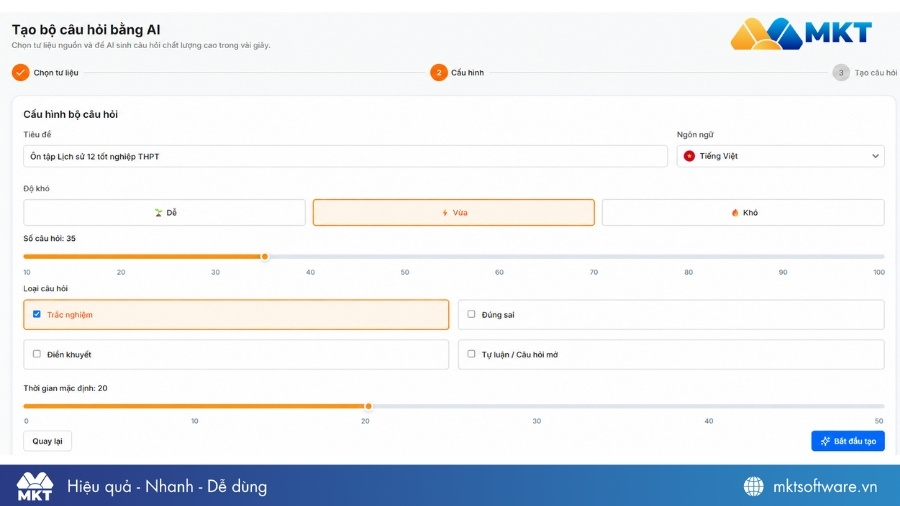Click "Hiệu quả - Nhanh - Dễ dùng" slogan

click(x=167, y=486)
